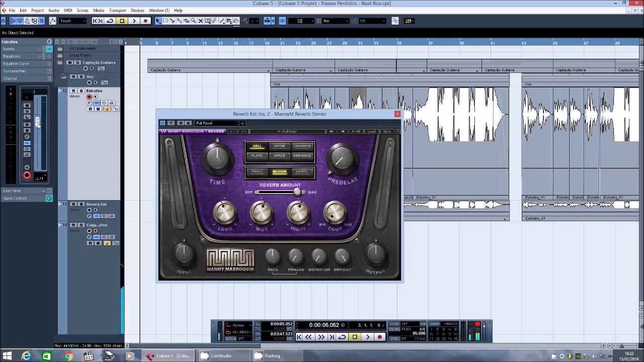Viewport: 644px width, 362px height.
Task: Select CHAMBER reverb type
Action: pyautogui.click(x=302, y=146)
